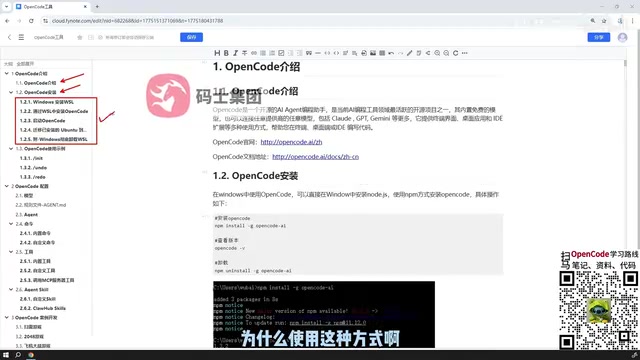Collapse the '1.3. OpenCode使用示例' outline node
Viewport: 640px width, 360px height.
[x=11, y=149]
